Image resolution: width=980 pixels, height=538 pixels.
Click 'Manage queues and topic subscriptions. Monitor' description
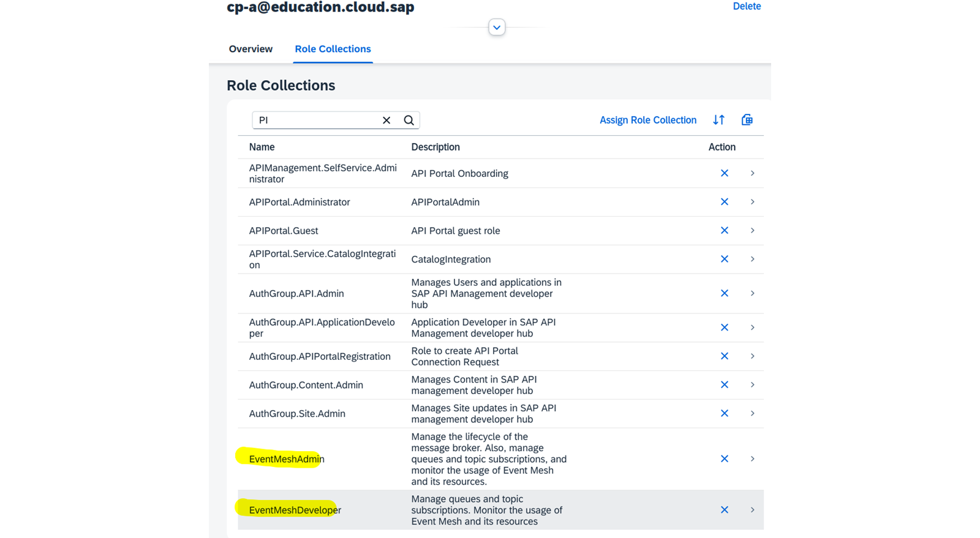pos(487,510)
